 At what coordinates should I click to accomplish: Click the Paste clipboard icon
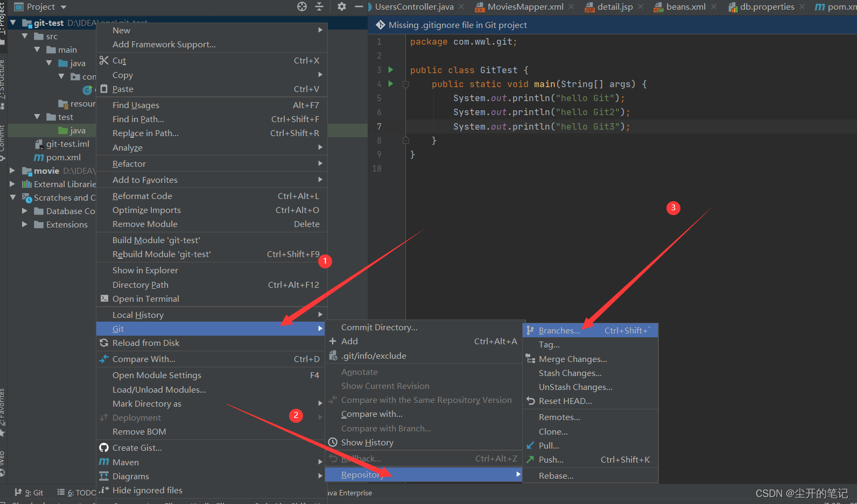pos(104,89)
